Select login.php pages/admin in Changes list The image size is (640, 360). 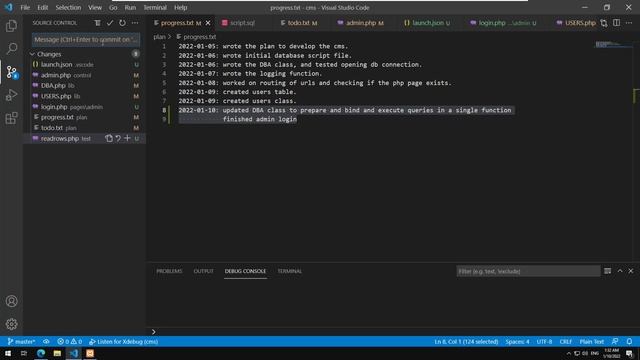pos(85,107)
